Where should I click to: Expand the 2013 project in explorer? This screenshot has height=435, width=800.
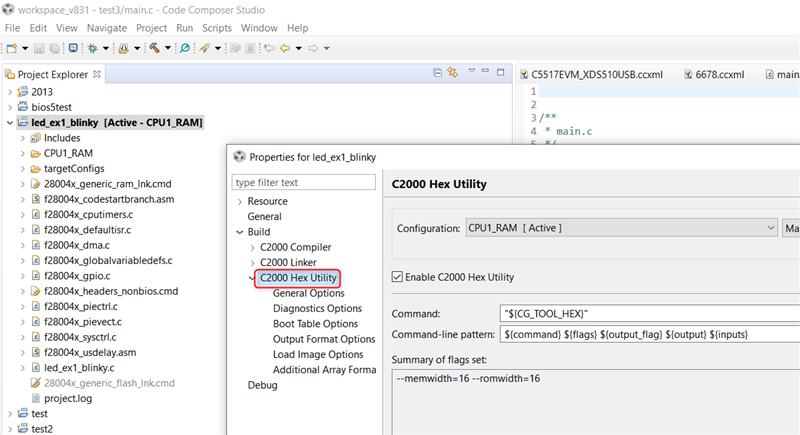pos(10,92)
